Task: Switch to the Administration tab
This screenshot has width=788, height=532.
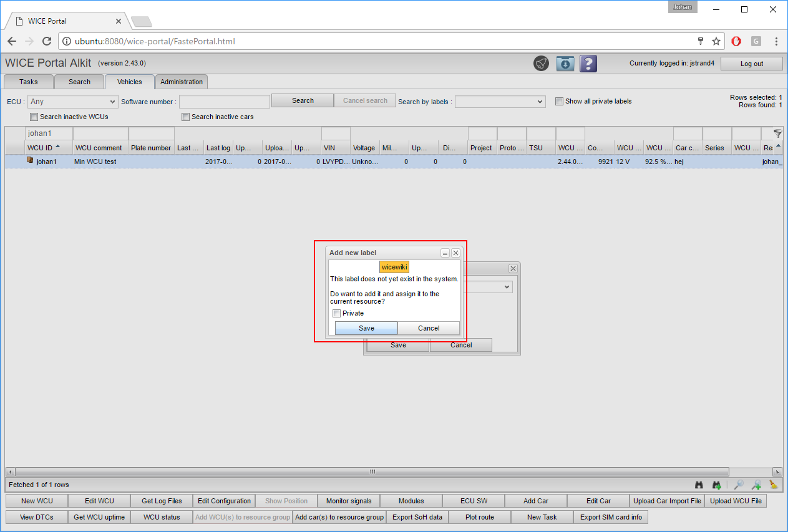Action: pyautogui.click(x=181, y=82)
